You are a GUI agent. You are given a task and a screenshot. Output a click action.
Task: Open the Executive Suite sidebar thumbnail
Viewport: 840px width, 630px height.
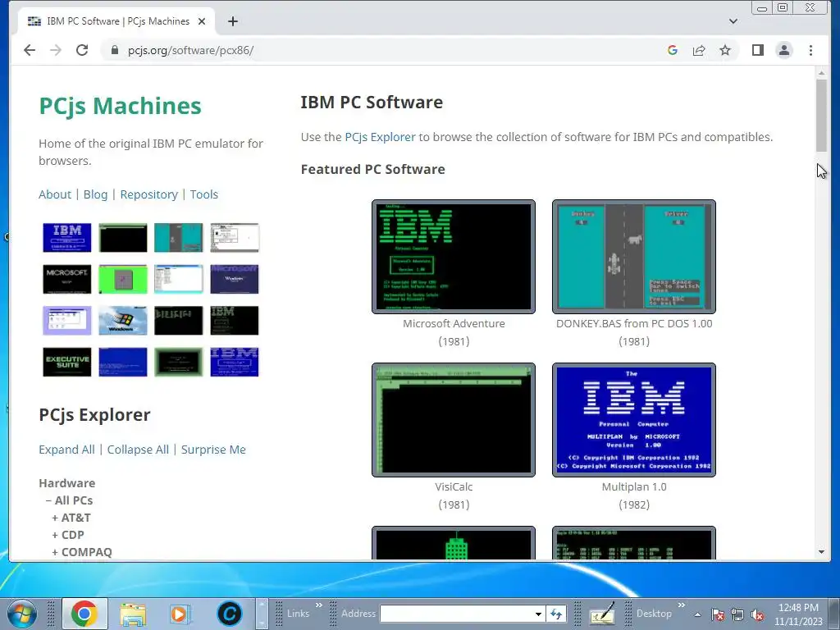[x=67, y=362]
